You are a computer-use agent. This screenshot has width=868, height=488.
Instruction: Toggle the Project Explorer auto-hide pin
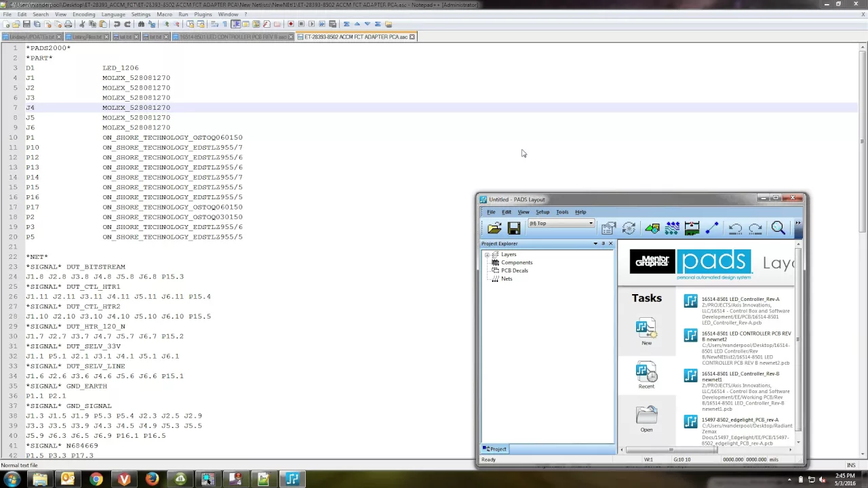pyautogui.click(x=603, y=243)
